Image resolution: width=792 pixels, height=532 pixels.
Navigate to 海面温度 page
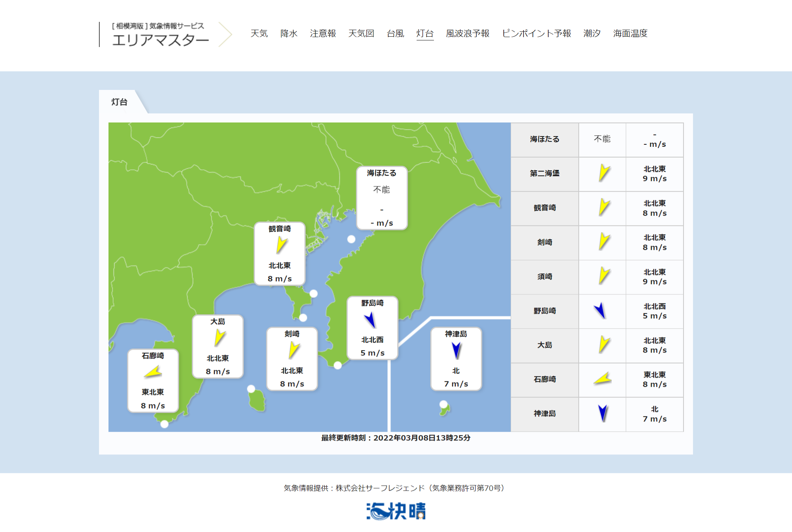pyautogui.click(x=630, y=33)
